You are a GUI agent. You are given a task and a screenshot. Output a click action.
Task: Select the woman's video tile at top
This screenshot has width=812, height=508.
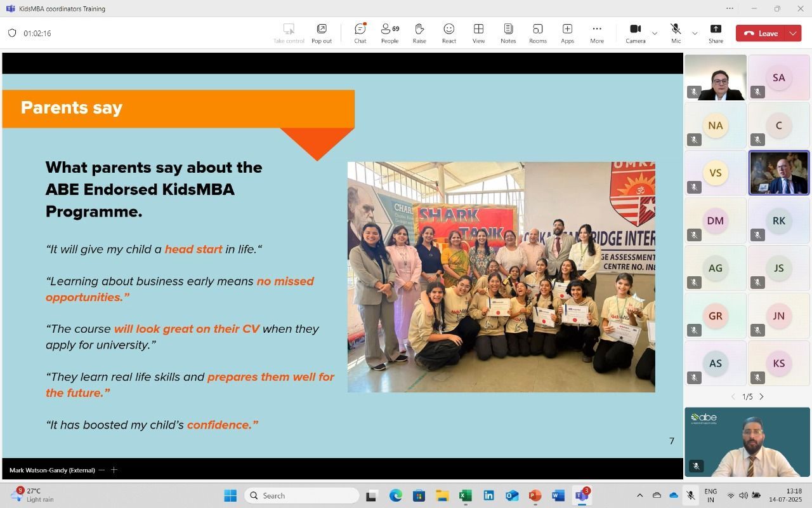[716, 77]
